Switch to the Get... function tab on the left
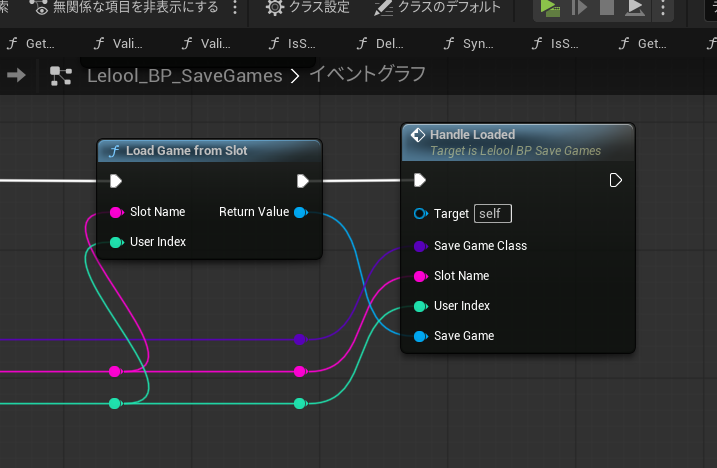The width and height of the screenshot is (717, 468). point(31,43)
